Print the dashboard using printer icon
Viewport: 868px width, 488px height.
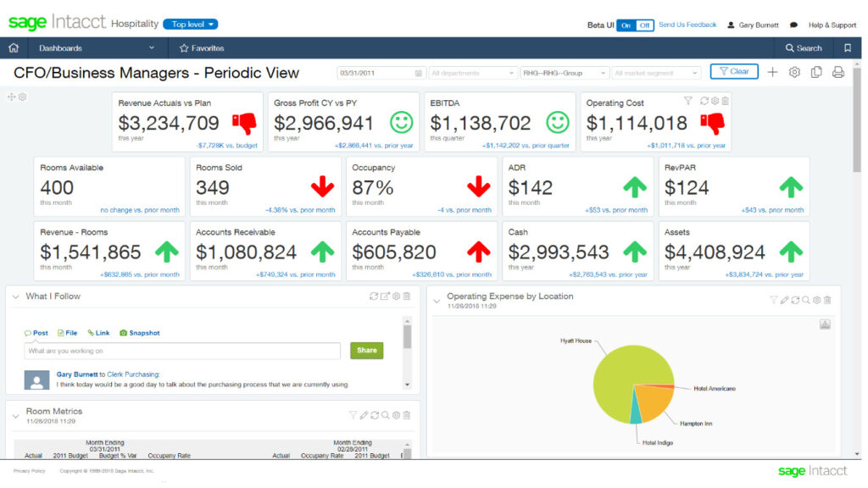838,72
